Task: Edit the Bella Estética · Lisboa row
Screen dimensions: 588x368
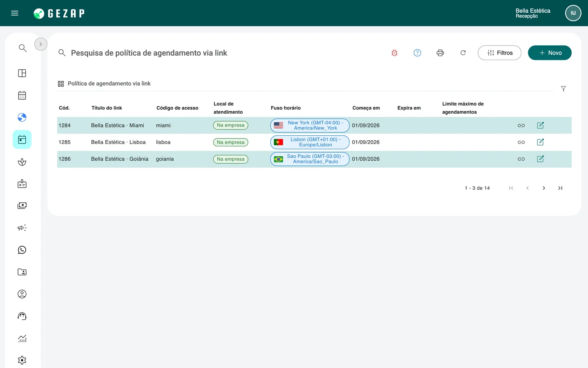Action: [x=540, y=142]
